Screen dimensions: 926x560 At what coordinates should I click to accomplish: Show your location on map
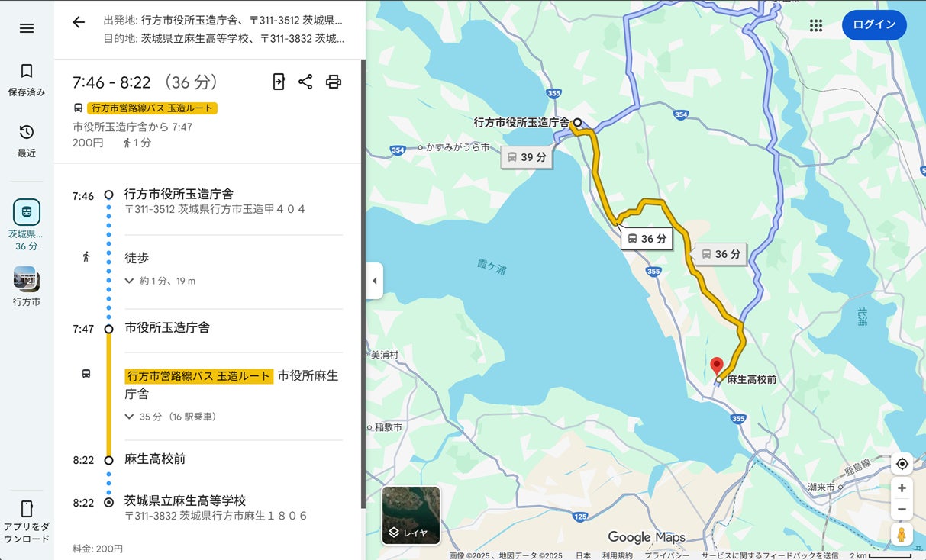click(902, 464)
